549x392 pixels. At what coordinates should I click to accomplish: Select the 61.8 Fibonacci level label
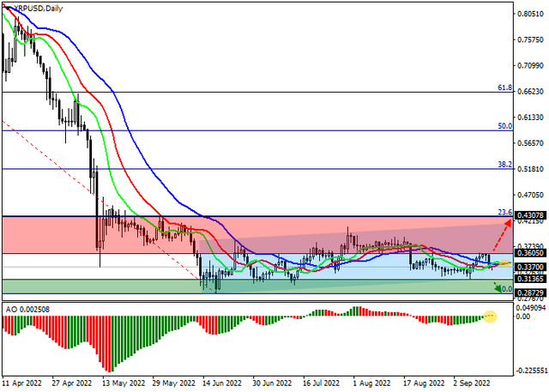coord(504,87)
